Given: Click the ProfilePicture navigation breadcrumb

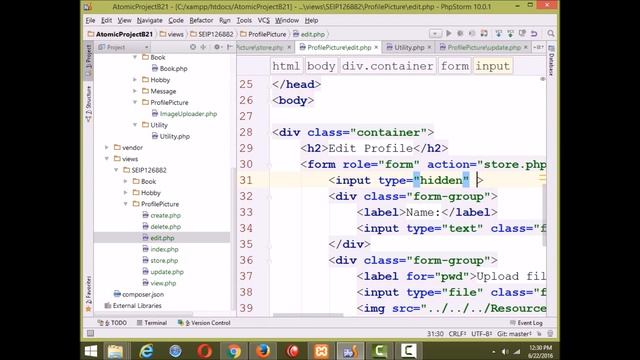Looking at the screenshot, I should (x=263, y=34).
